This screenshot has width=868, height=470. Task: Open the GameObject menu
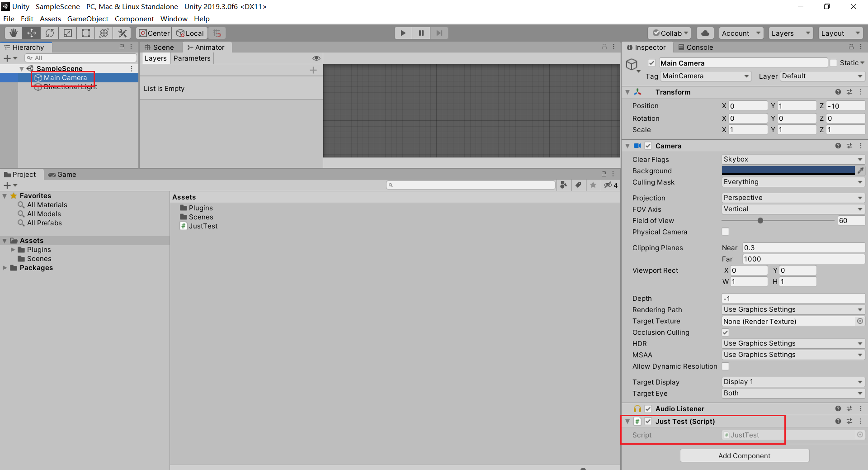click(88, 19)
